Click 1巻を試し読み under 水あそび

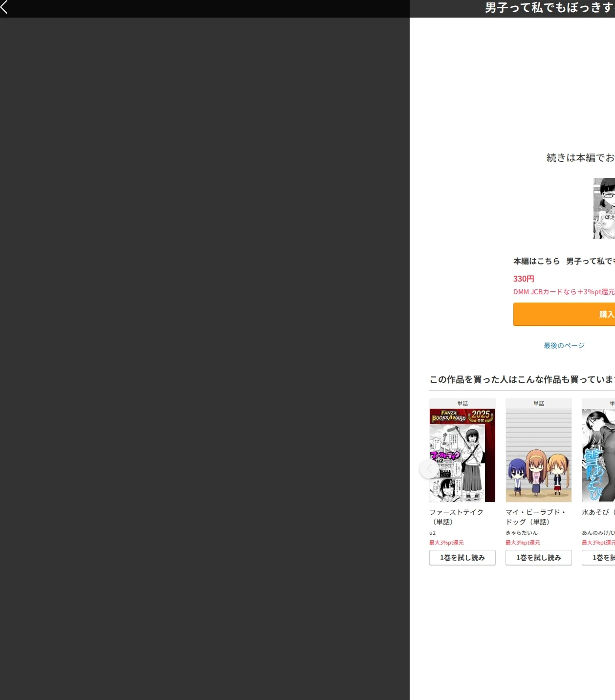point(598,558)
